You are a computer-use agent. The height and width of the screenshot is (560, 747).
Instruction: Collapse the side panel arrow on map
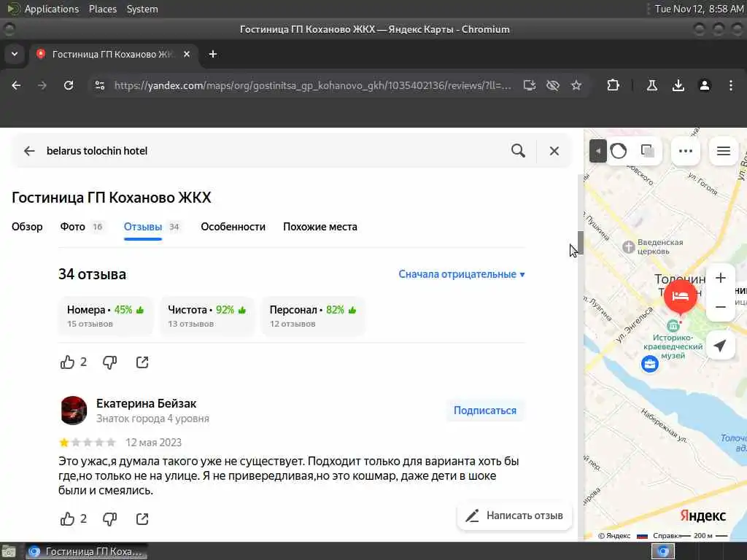coord(598,151)
